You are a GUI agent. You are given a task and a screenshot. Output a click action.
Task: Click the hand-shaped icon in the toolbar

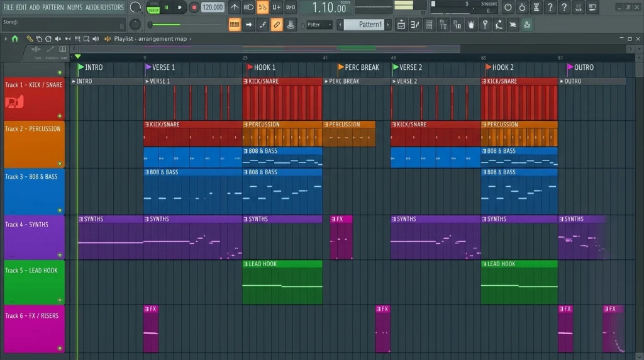pos(470,25)
